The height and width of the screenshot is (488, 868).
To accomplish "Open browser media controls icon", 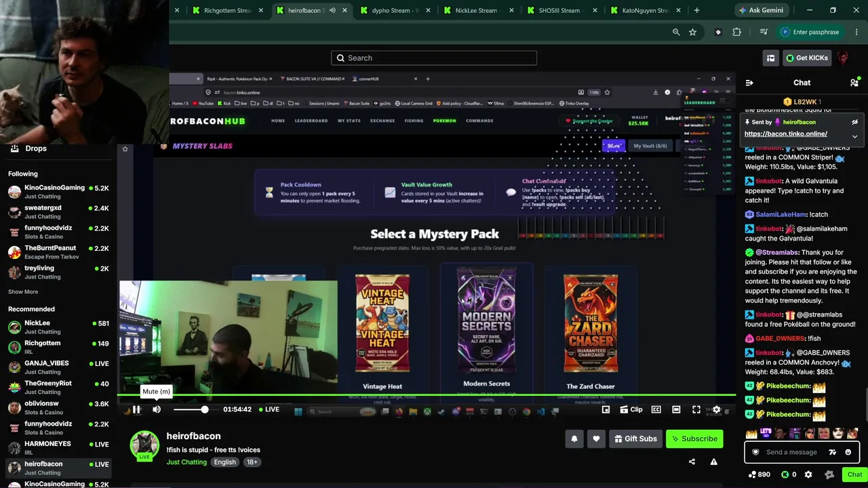I will [x=764, y=32].
